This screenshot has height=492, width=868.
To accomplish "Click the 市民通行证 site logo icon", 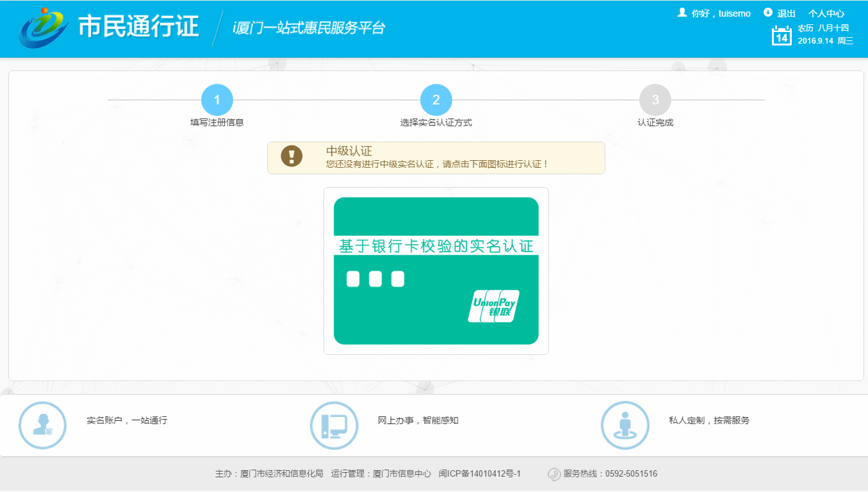I will tap(44, 29).
